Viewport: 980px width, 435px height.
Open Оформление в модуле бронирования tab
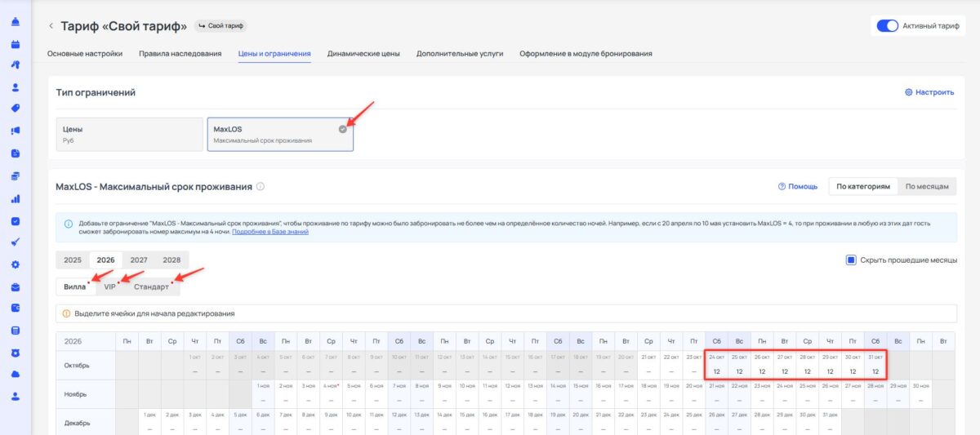(x=586, y=54)
